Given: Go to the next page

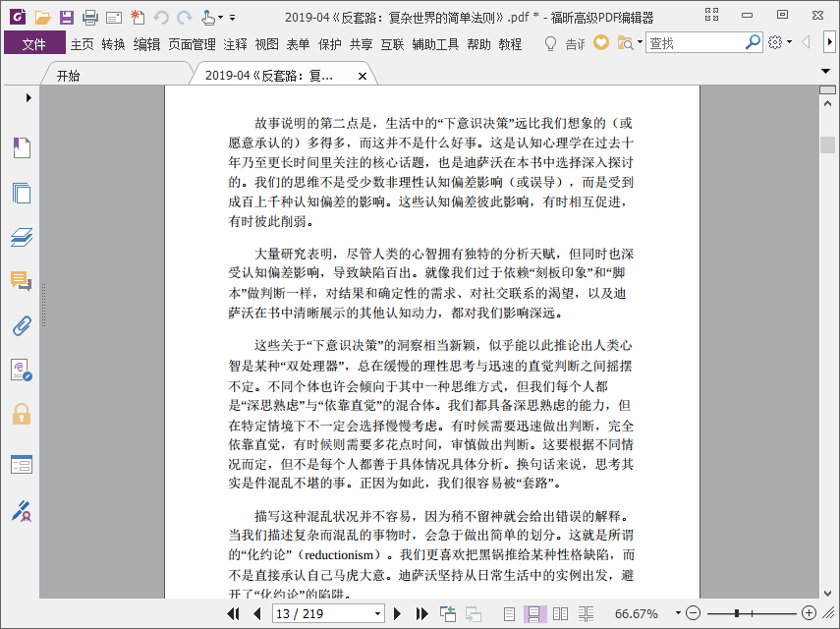Looking at the screenshot, I should point(397,614).
